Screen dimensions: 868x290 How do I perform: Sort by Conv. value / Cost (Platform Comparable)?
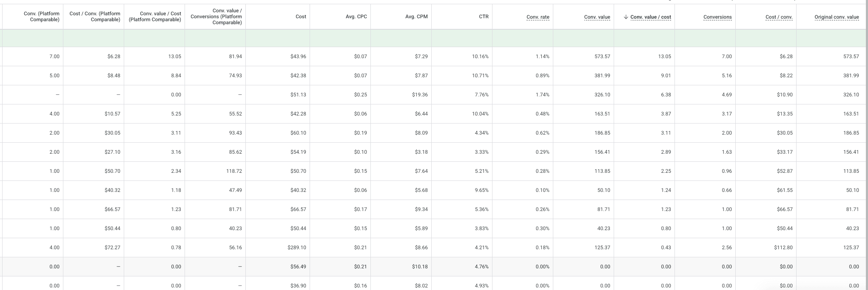(155, 17)
